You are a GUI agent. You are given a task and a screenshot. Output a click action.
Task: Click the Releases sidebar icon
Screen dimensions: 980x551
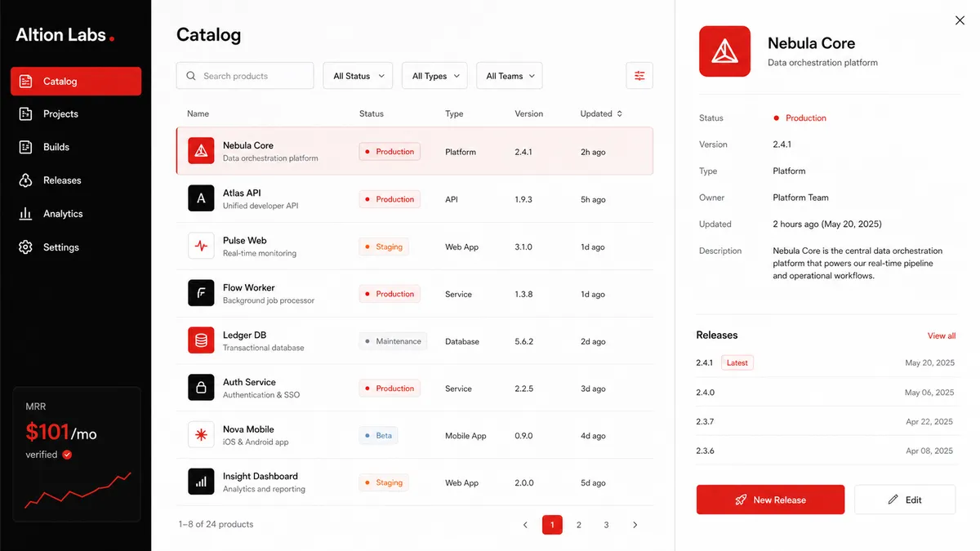26,180
